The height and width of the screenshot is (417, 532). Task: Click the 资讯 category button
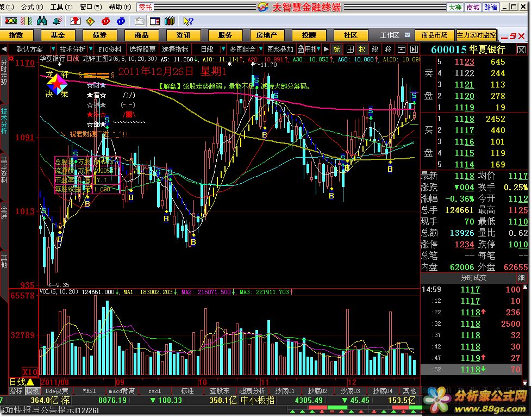(x=184, y=35)
